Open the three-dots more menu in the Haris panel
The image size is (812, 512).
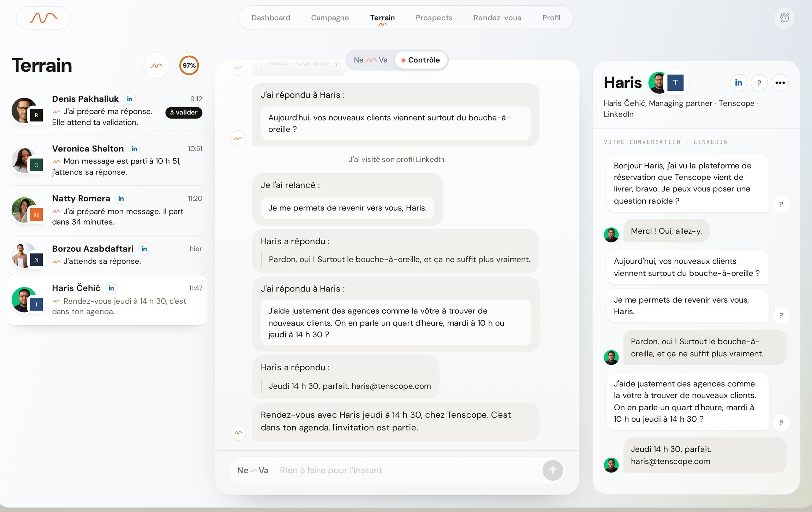(x=780, y=83)
